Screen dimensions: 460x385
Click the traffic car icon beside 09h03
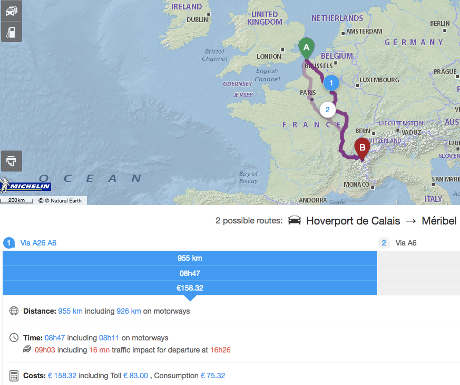pos(27,349)
